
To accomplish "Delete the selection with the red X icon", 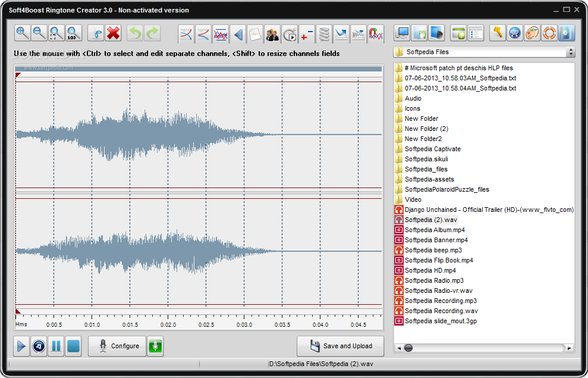I will point(113,33).
